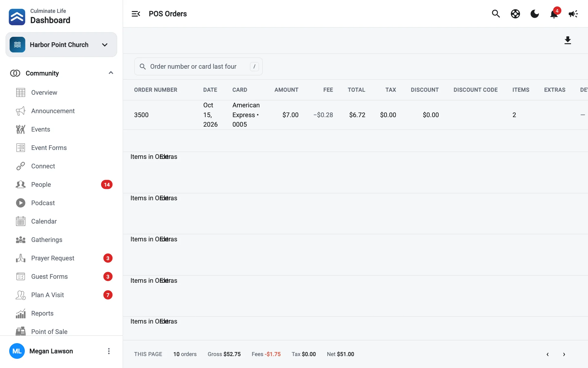Click the Culminate Life logo
This screenshot has height=368, width=588.
point(17,17)
